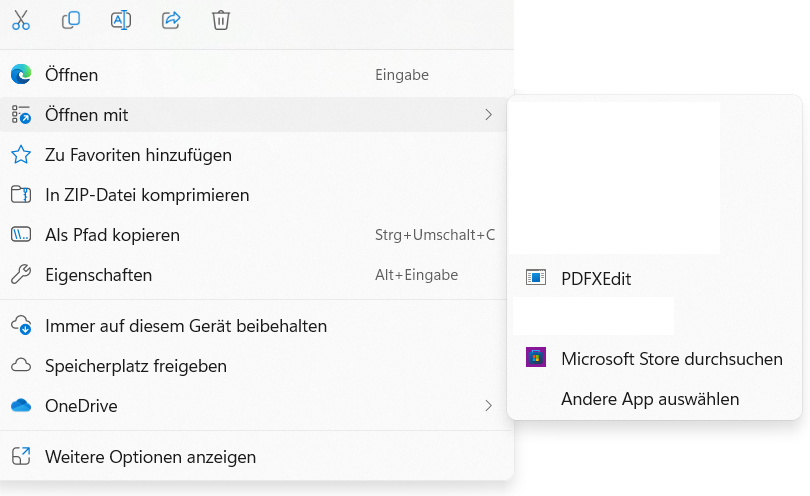This screenshot has width=810, height=496.
Task: Click the PDFXEdit app icon
Action: (x=536, y=278)
